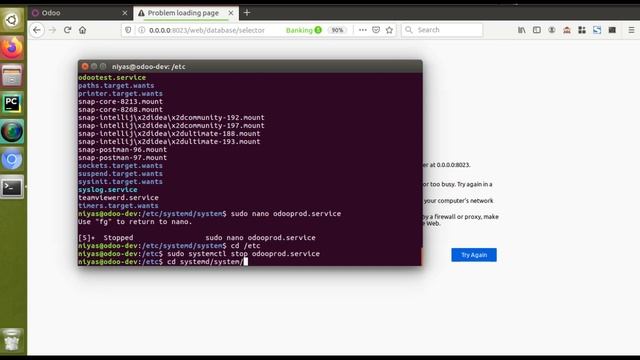Click teamviewerd.service in terminal
This screenshot has width=640, height=360.
pyautogui.click(x=118, y=198)
